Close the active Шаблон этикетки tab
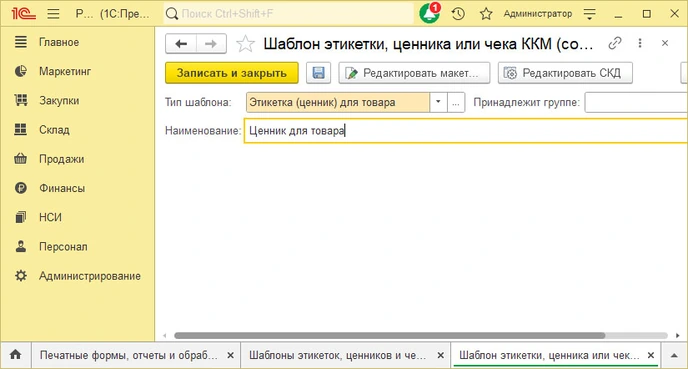The height and width of the screenshot is (369, 688). pos(651,355)
